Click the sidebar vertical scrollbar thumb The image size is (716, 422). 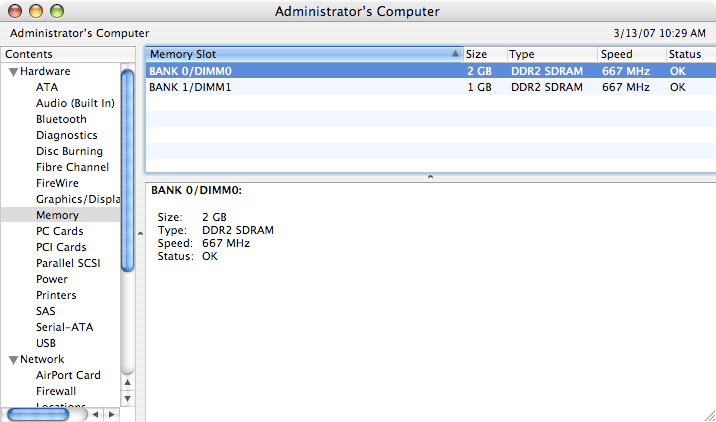[x=127, y=168]
